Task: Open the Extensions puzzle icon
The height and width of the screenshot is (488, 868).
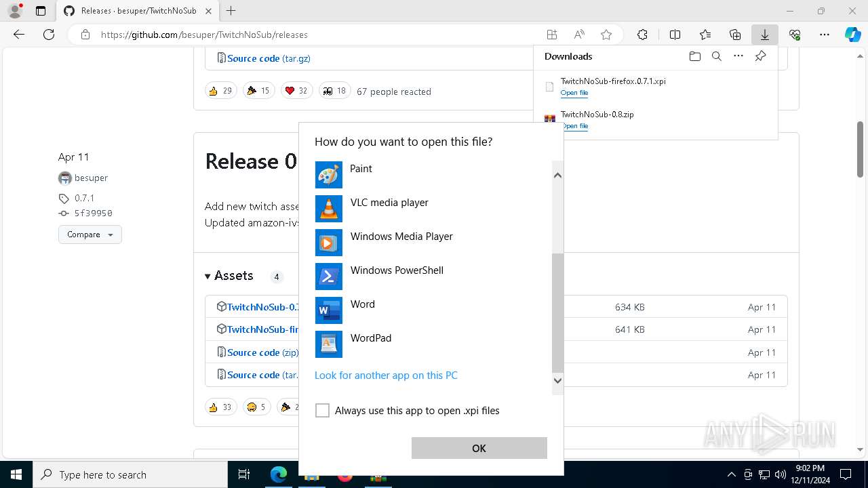Action: tap(642, 35)
